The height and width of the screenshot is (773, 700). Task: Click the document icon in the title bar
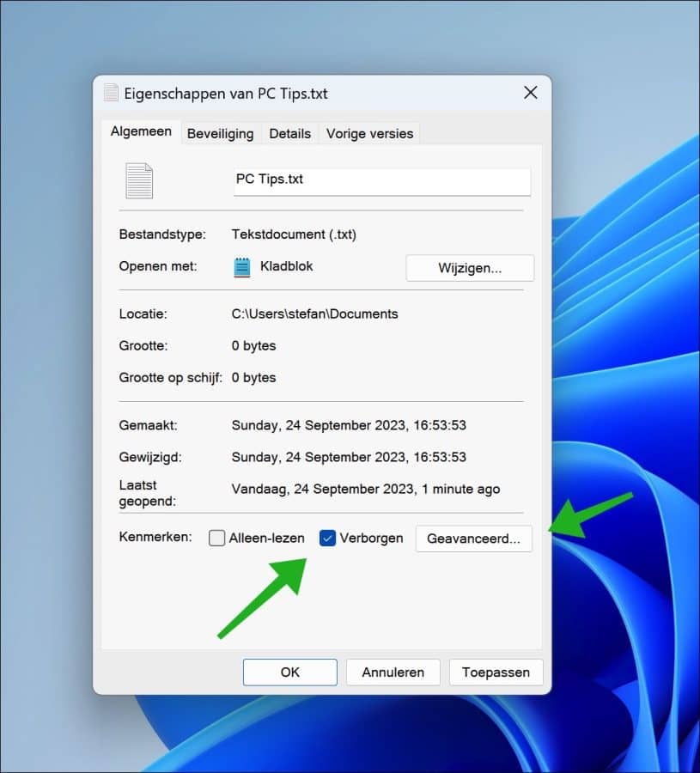(x=111, y=93)
